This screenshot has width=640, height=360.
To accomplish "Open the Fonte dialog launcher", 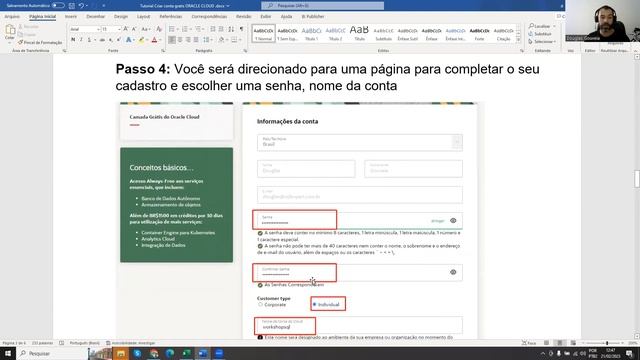I will 163,51.
